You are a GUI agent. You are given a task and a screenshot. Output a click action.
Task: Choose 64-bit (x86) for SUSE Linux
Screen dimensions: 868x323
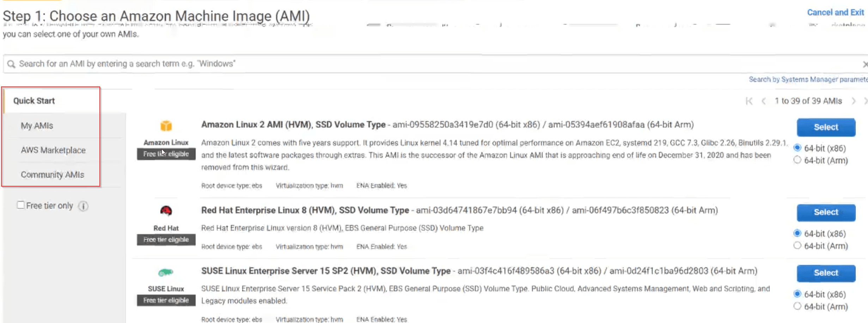pos(797,294)
